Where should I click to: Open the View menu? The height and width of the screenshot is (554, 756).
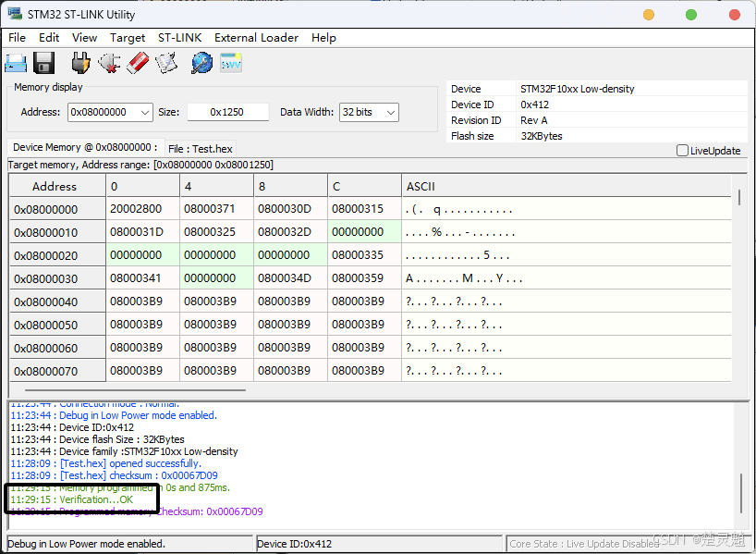coord(84,38)
